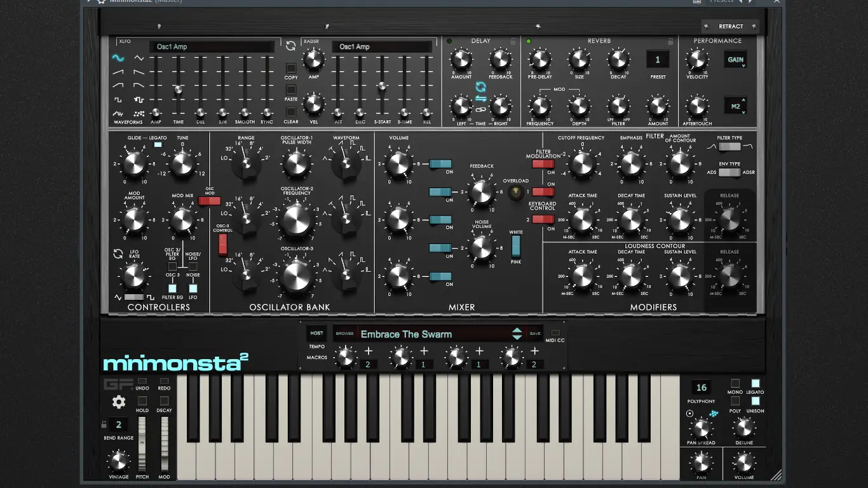
Task: Click the sync arrows icon between XLFO and XADSR
Action: point(291,46)
